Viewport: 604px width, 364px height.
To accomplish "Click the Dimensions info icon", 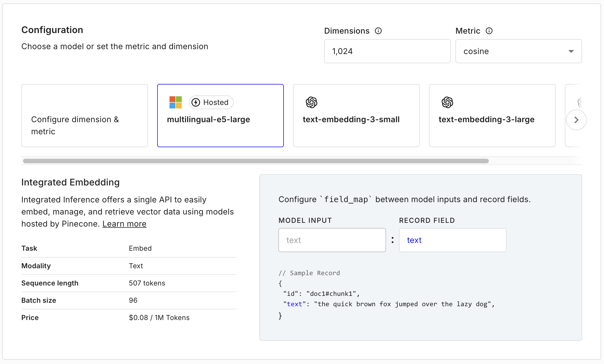I will (x=378, y=31).
